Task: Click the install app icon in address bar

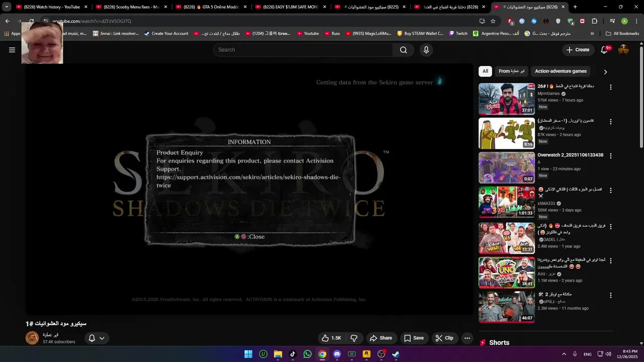Action: [x=482, y=21]
